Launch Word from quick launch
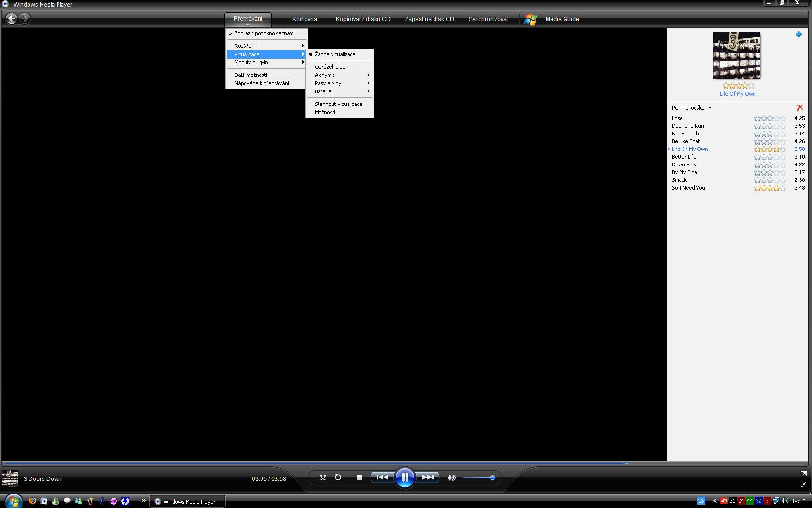812x508 pixels. pos(43,501)
